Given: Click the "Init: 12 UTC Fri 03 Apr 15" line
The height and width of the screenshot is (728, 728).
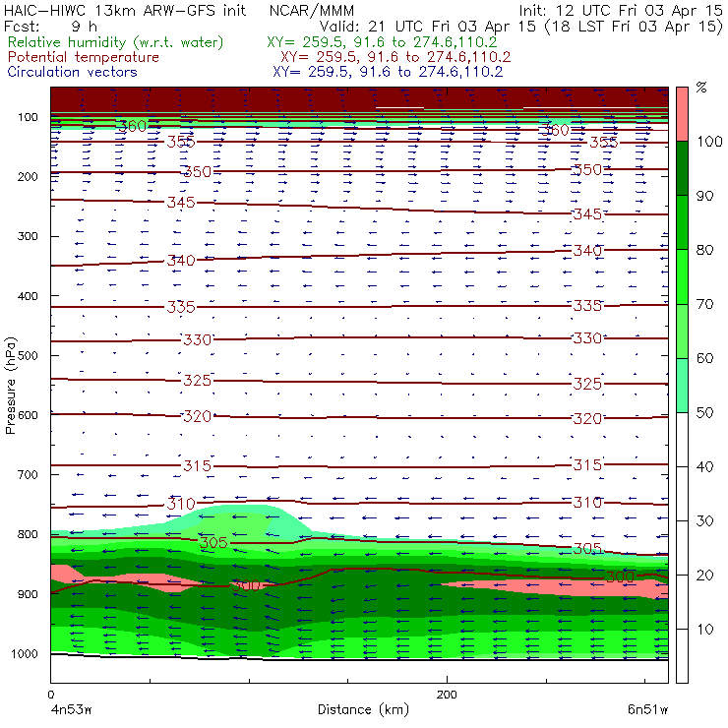Looking at the screenshot, I should pyautogui.click(x=621, y=10).
